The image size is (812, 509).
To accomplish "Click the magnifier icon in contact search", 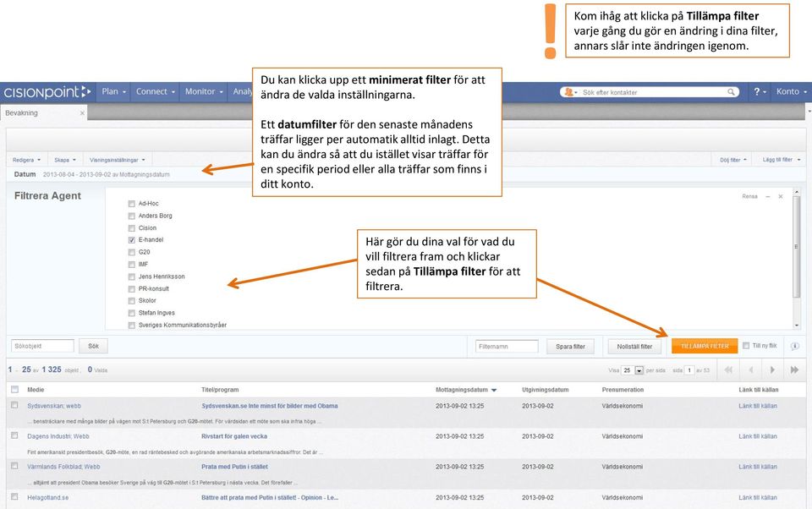I will click(731, 92).
